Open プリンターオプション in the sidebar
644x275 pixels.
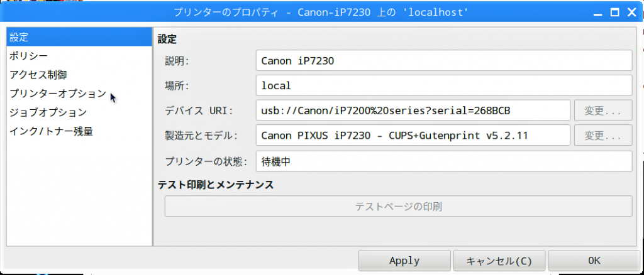[x=79, y=94]
